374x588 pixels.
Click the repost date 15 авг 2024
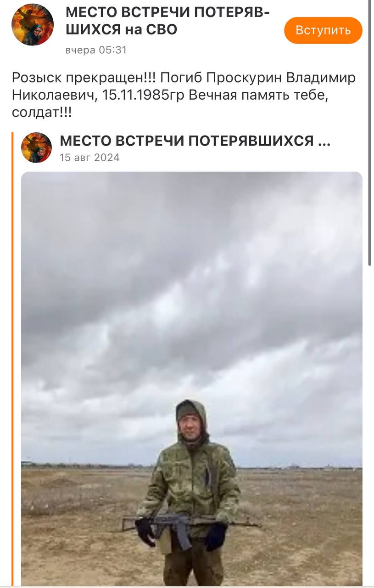[x=89, y=158]
